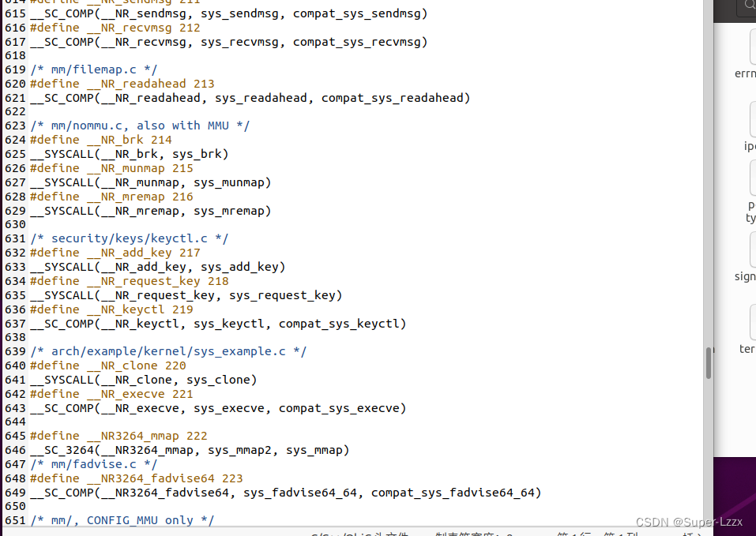
Task: Click the '#define __NR3264_fadvise64 223' line
Action: coord(137,478)
